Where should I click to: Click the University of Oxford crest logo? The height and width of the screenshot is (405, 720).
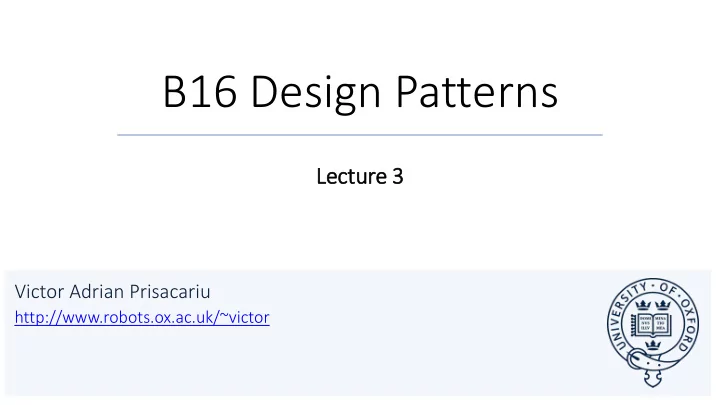[652, 332]
